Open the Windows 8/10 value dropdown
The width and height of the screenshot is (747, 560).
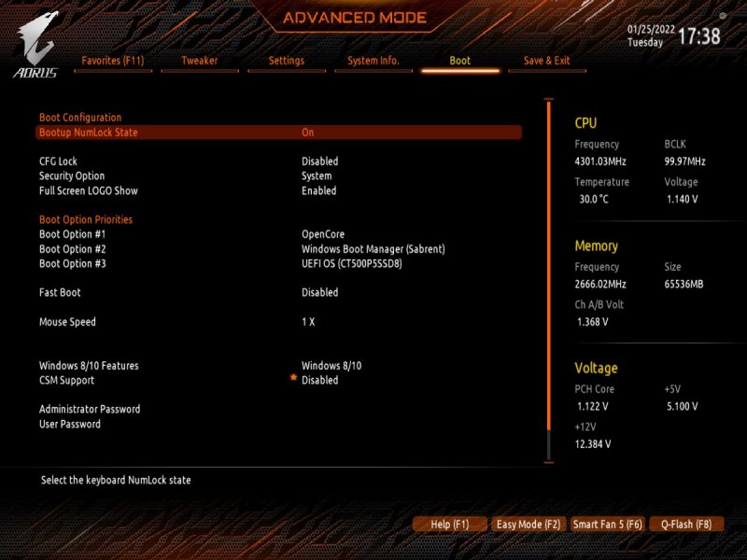click(x=331, y=366)
